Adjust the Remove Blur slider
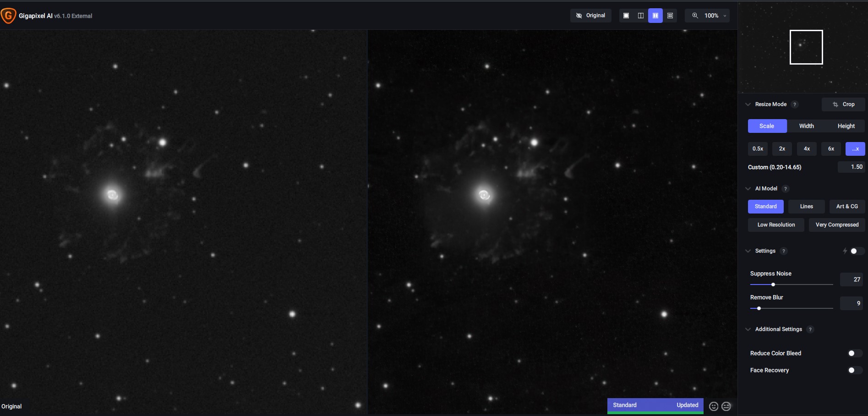 click(x=792, y=308)
